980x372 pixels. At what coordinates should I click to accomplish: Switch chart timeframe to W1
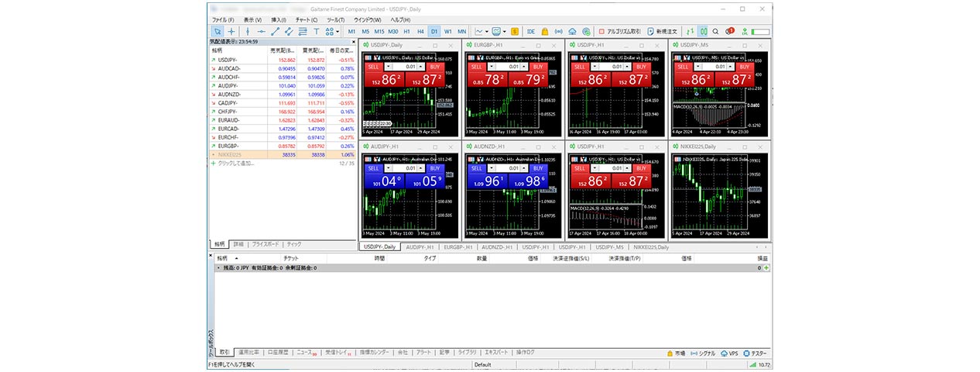447,32
